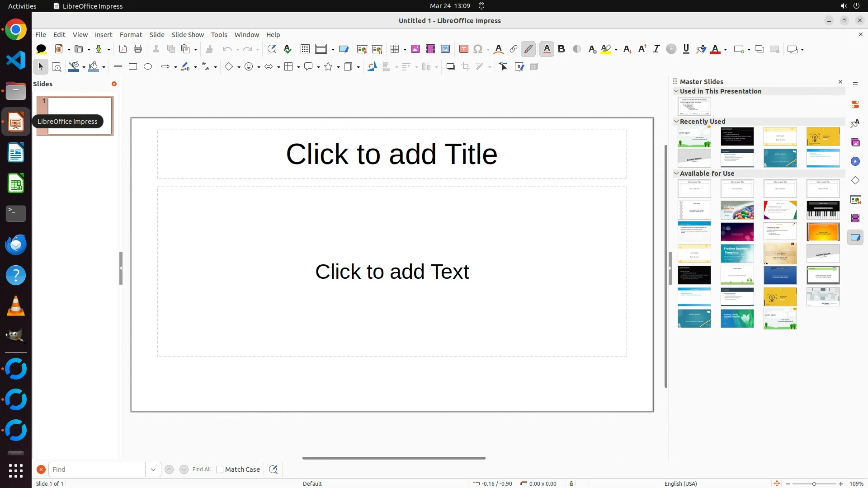Click the Start from First Slide icon
The image size is (868, 488).
362,49
